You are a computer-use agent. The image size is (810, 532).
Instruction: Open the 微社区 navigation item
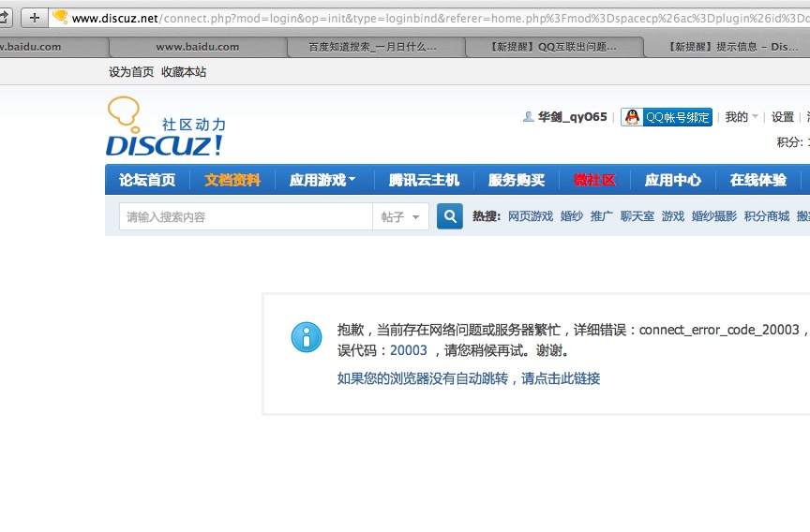[x=594, y=180]
